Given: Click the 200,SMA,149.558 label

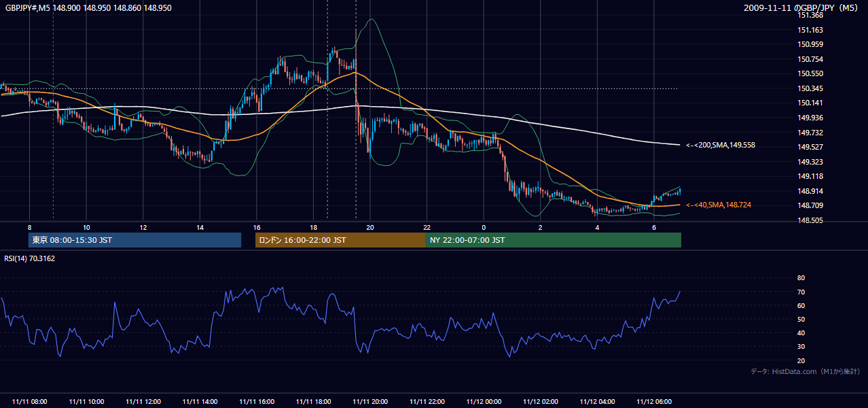Looking at the screenshot, I should click(x=721, y=145).
